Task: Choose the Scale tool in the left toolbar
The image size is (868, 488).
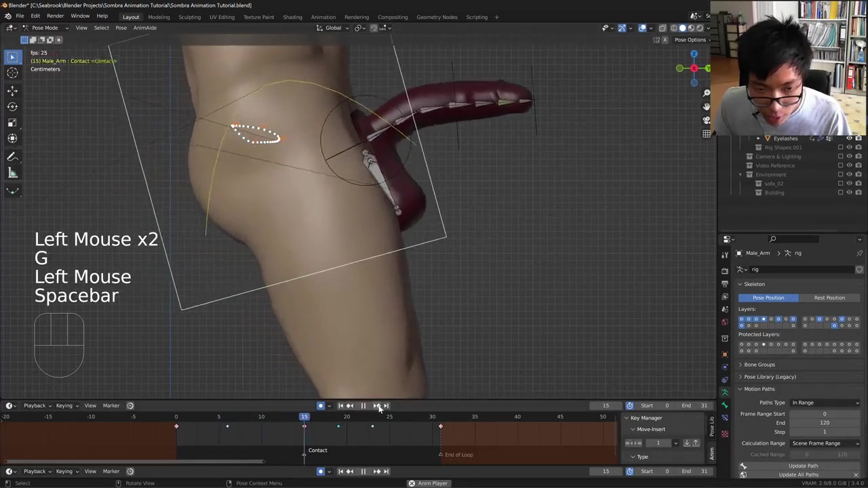Action: click(12, 123)
